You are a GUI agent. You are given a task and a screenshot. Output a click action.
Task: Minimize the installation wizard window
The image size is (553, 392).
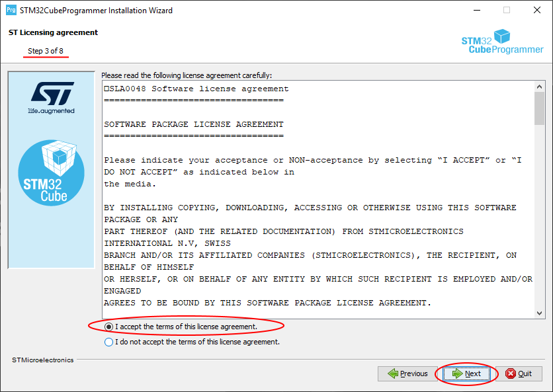click(476, 11)
